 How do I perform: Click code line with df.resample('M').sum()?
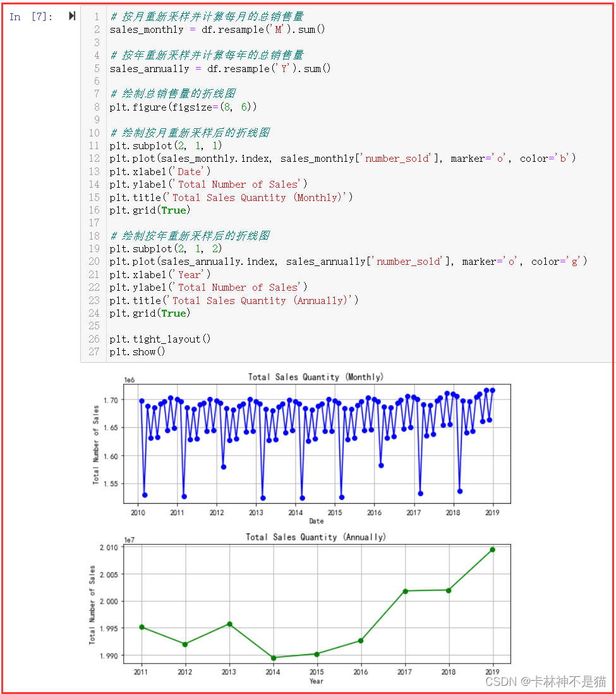[217, 30]
